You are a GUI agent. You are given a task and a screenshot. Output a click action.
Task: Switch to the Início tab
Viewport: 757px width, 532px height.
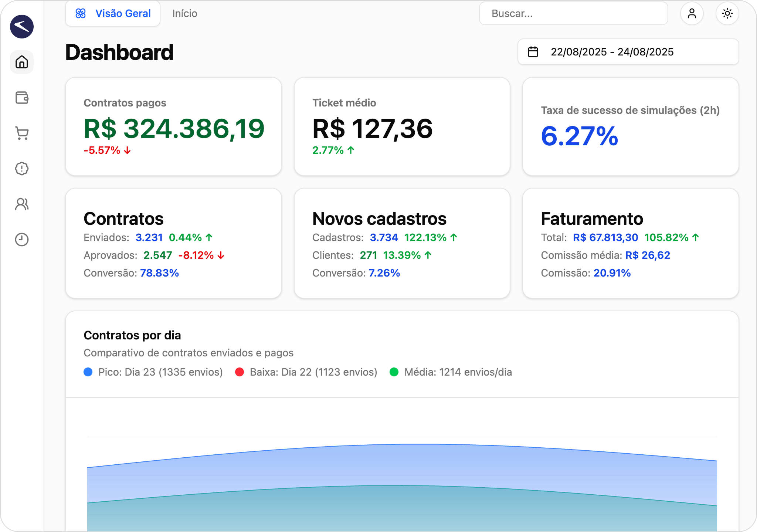[185, 13]
